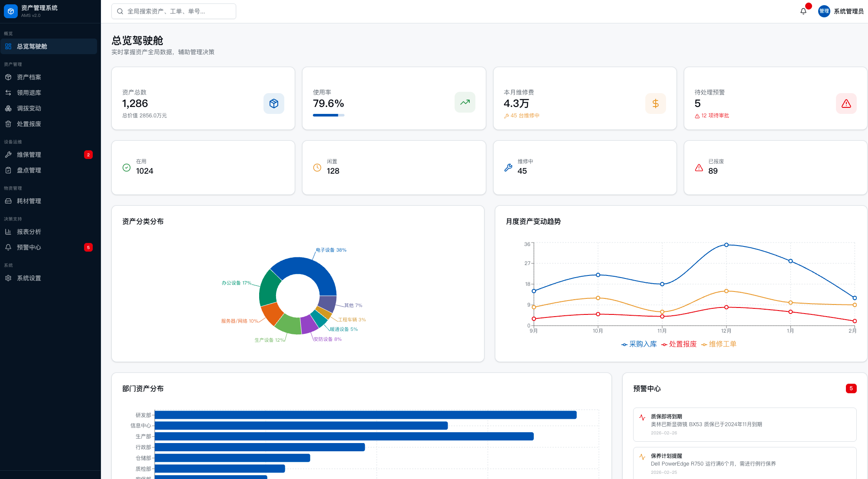Open 系统设置 from the sidebar
Image resolution: width=868 pixels, height=479 pixels.
[29, 278]
